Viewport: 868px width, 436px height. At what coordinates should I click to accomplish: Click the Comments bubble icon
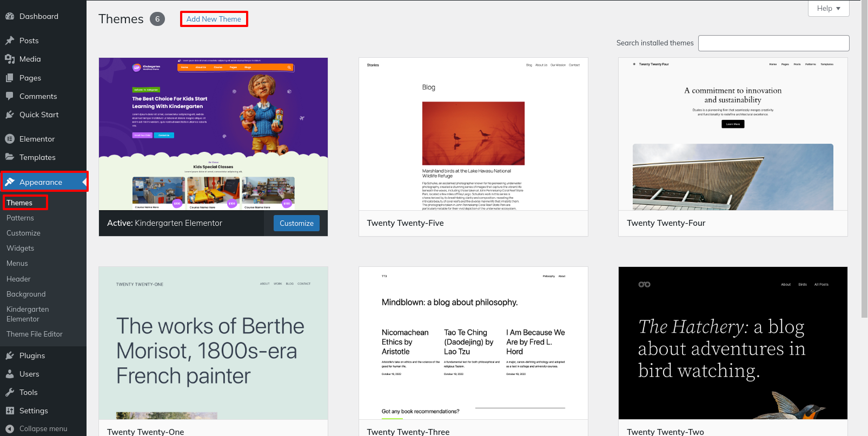click(10, 96)
